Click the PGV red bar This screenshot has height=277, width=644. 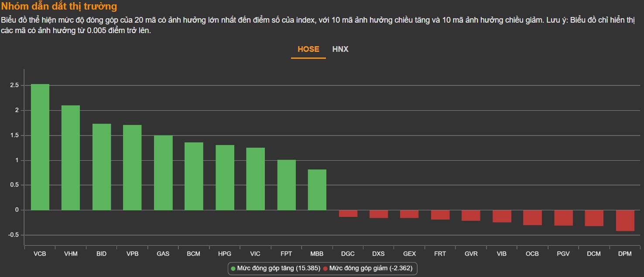(x=563, y=218)
